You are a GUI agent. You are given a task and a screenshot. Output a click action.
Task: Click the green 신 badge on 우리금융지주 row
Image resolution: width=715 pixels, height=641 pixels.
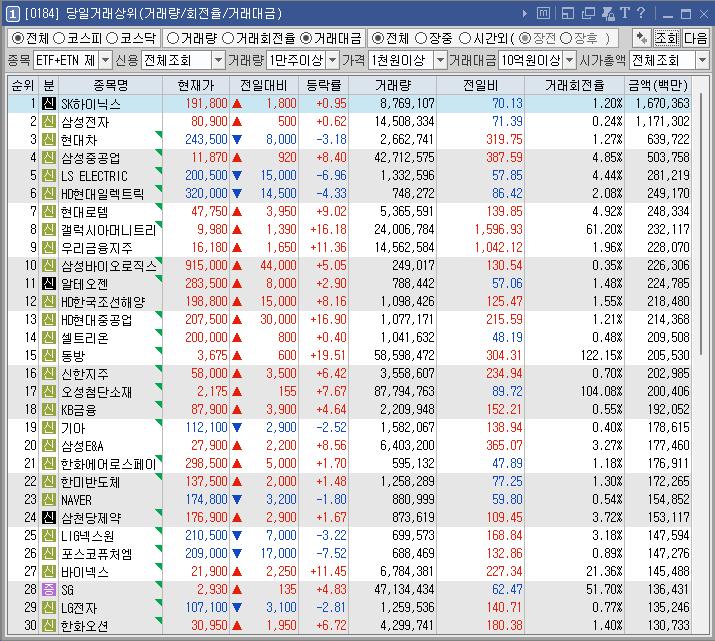[49, 248]
